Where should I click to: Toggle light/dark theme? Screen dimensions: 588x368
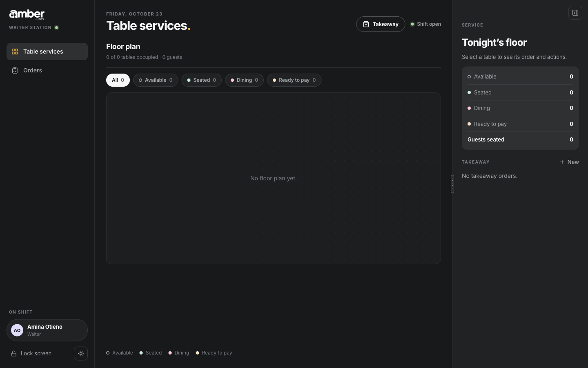click(81, 354)
